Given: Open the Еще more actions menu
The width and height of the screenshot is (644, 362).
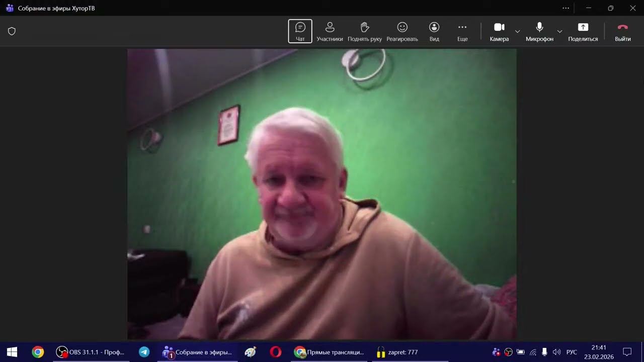Looking at the screenshot, I should coord(462,31).
